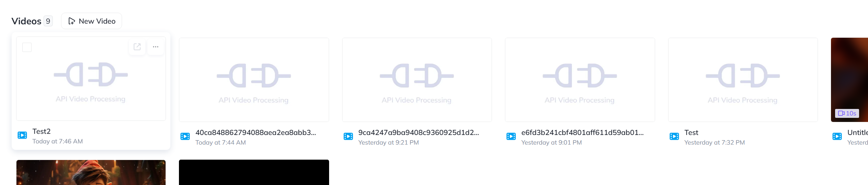868x185 pixels.
Task: Click the video icon beside the Untitled video
Action: pyautogui.click(x=837, y=136)
